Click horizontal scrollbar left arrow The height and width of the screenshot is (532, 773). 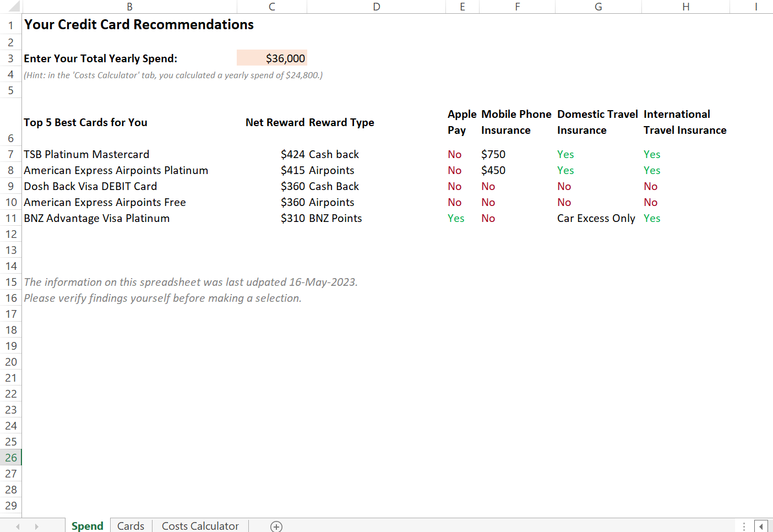pyautogui.click(x=761, y=526)
